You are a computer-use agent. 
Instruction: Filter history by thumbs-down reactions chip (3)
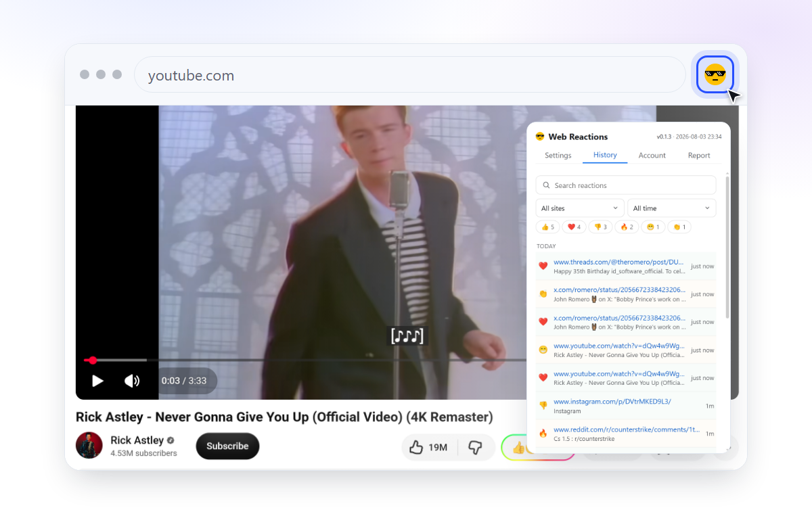[x=600, y=227]
